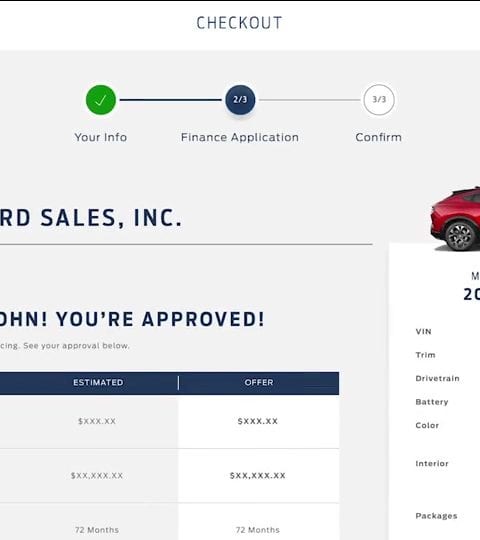Click the Packages label in vehicle summary
This screenshot has height=540, width=480.
coord(436,516)
